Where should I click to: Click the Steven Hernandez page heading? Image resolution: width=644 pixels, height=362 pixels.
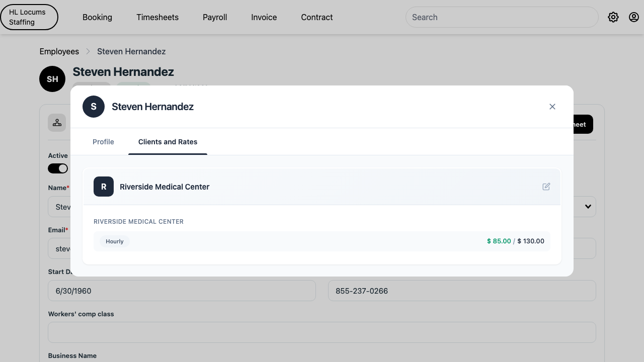pyautogui.click(x=123, y=72)
